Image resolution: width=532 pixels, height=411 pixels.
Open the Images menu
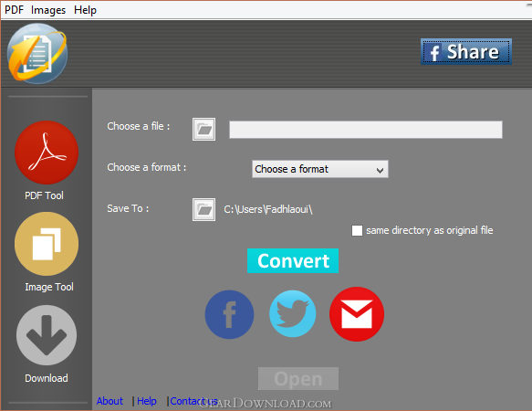tap(48, 10)
